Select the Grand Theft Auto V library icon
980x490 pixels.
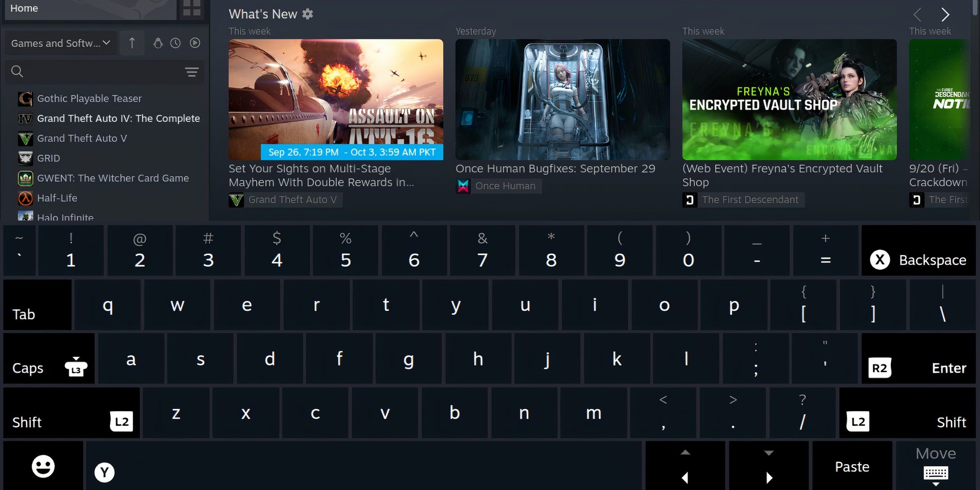[x=26, y=137]
